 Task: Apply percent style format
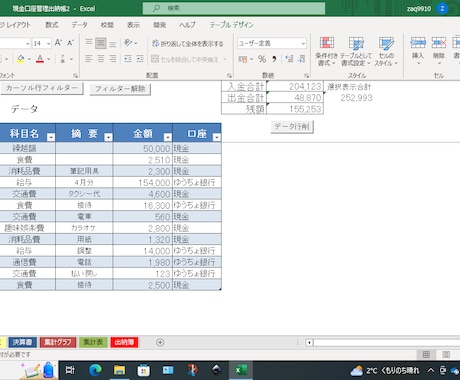262,59
